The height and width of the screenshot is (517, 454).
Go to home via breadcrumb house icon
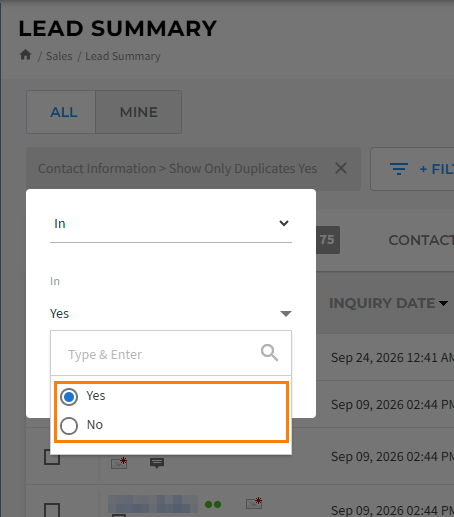[25, 55]
